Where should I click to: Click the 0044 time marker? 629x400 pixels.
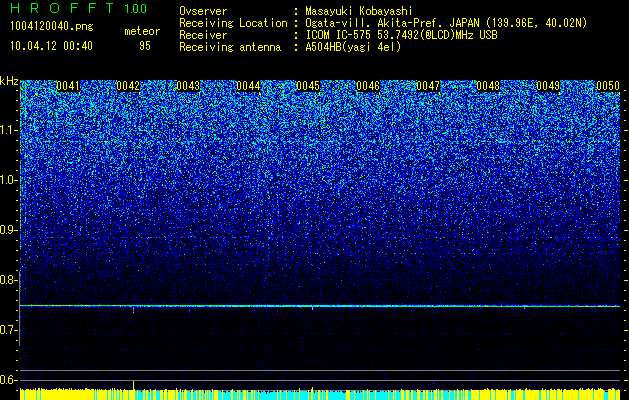[x=248, y=86]
